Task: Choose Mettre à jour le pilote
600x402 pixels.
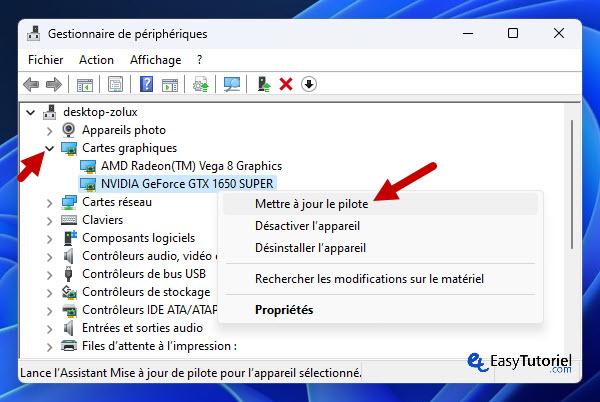Action: coord(380,204)
